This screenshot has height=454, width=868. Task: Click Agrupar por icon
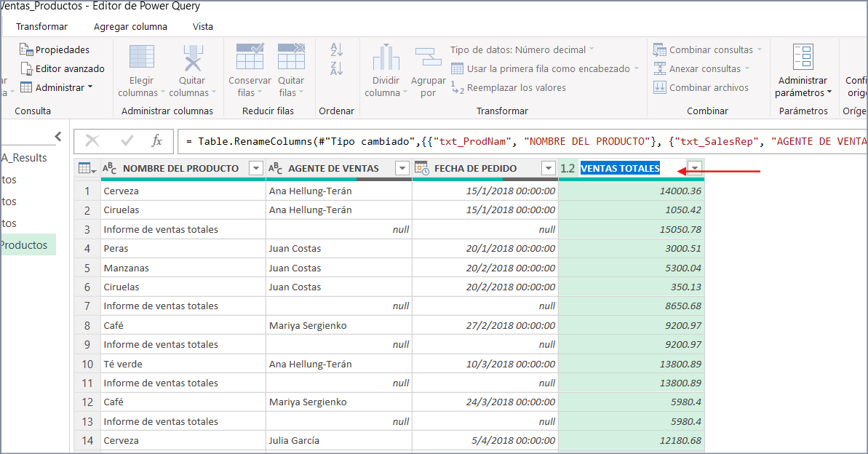coord(428,57)
